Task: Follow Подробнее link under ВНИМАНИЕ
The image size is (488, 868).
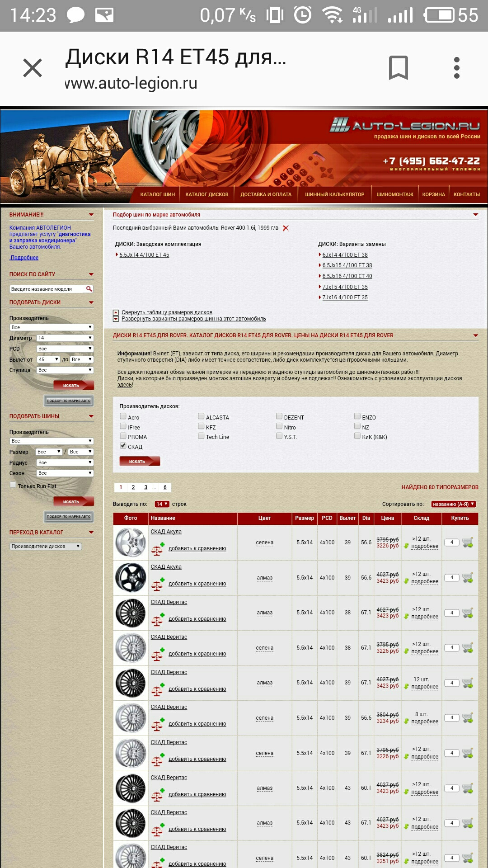Action: pyautogui.click(x=24, y=258)
